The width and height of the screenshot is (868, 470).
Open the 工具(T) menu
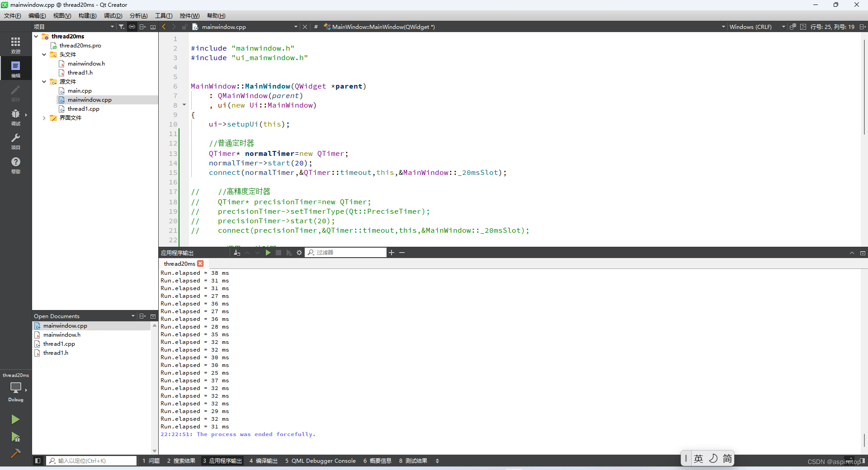[x=164, y=16]
